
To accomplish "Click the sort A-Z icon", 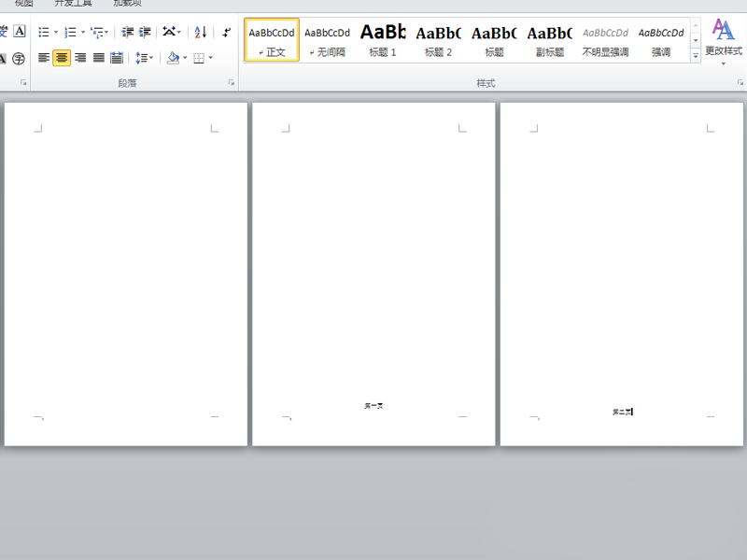I will click(x=200, y=32).
